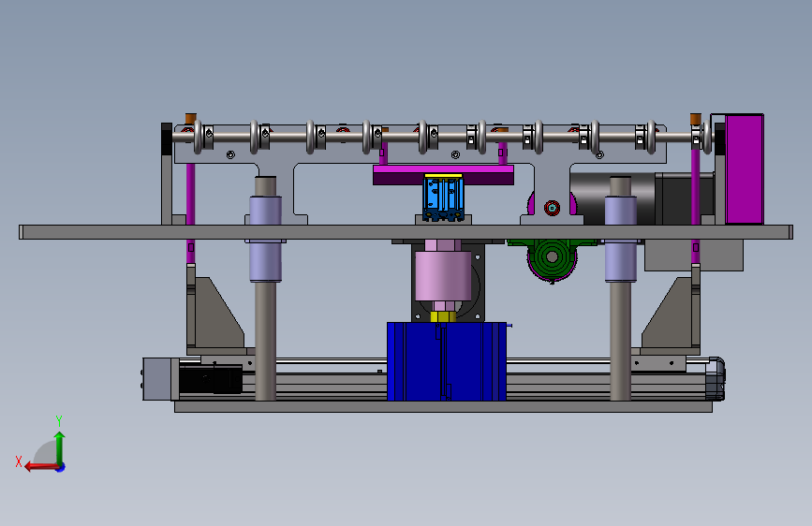
Task: Select the black motor on actuator's left end
Action: [x=211, y=379]
